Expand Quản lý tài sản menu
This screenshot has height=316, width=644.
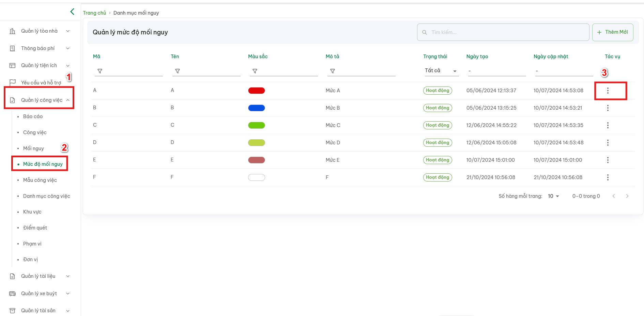tap(68, 311)
